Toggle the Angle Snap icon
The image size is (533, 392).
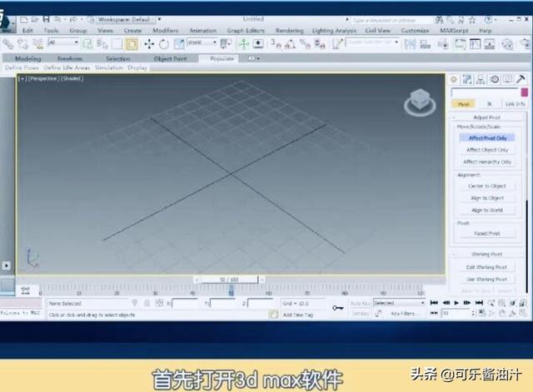coord(291,43)
